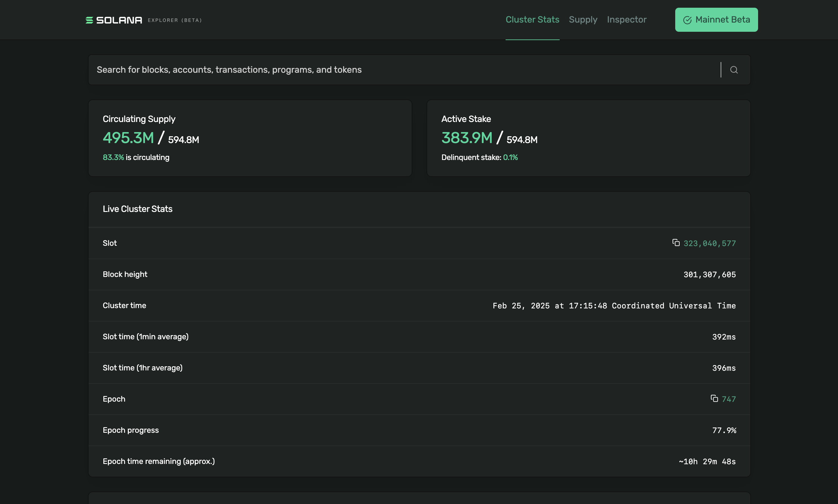This screenshot has width=838, height=504.
Task: Click the Epoch progress 77.9% value
Action: (x=724, y=431)
